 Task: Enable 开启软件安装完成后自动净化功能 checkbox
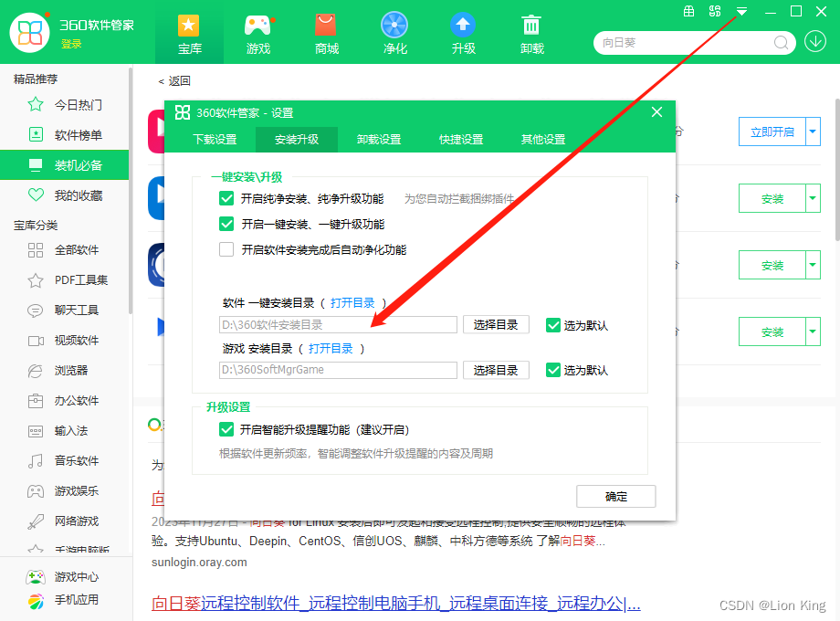(x=226, y=249)
